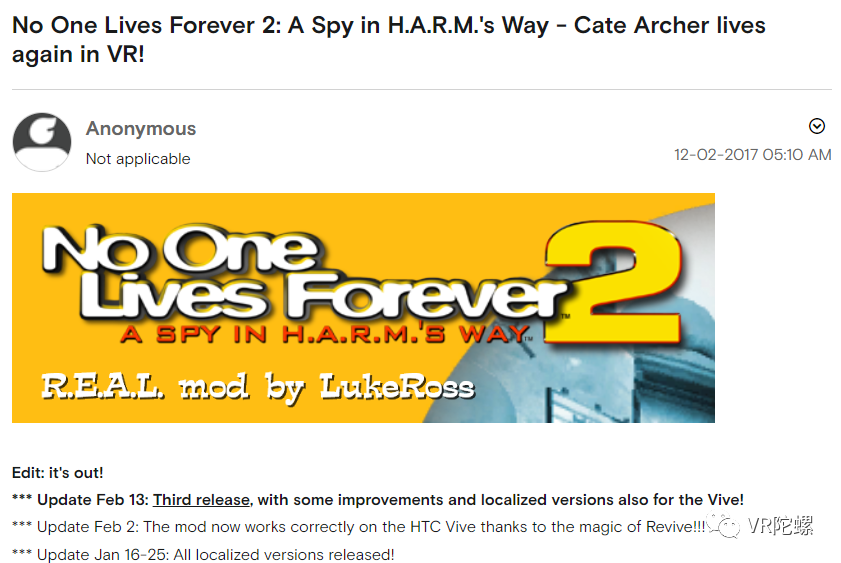Follow the Third release link
Viewport: 841px width, 563px height.
(201, 500)
